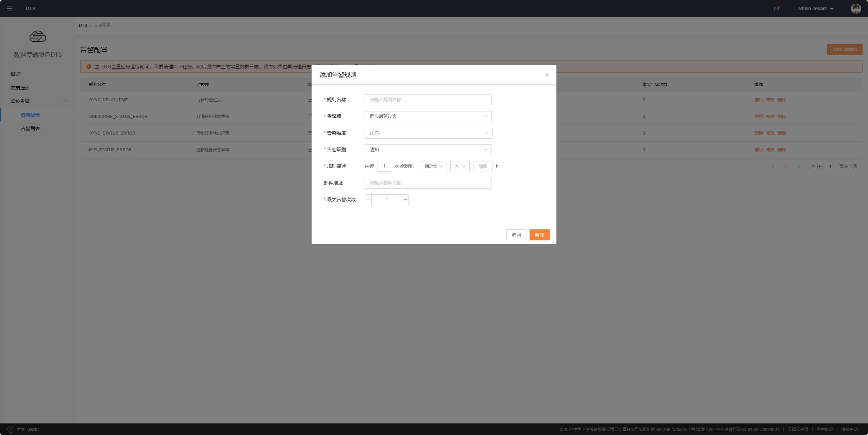Open the admin_tenant account menu
This screenshot has height=435, width=868.
point(815,8)
